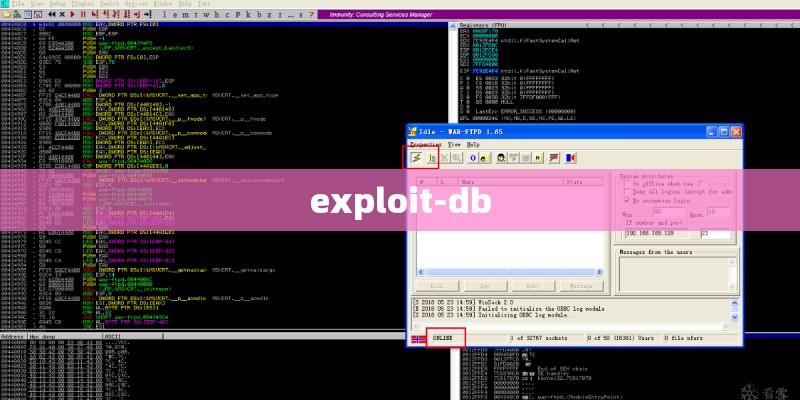This screenshot has height=400, width=800.
Task: Click the red flag icon in WAR-FTPD toolbar
Action: [554, 158]
